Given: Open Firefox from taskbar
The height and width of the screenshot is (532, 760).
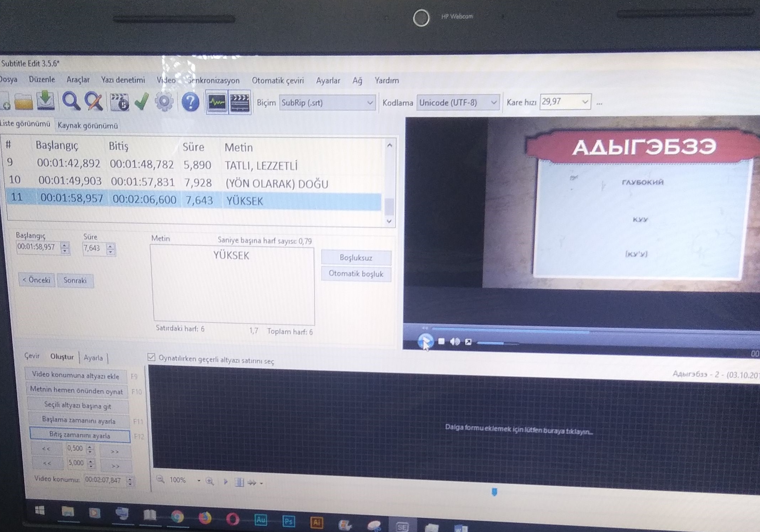Looking at the screenshot, I should click(x=205, y=518).
